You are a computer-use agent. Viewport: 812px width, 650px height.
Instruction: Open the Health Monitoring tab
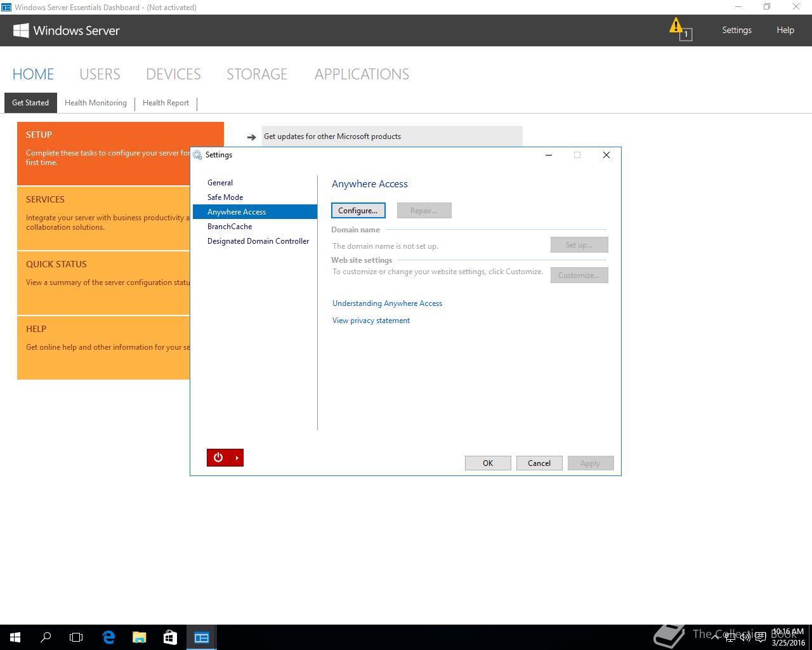[96, 103]
